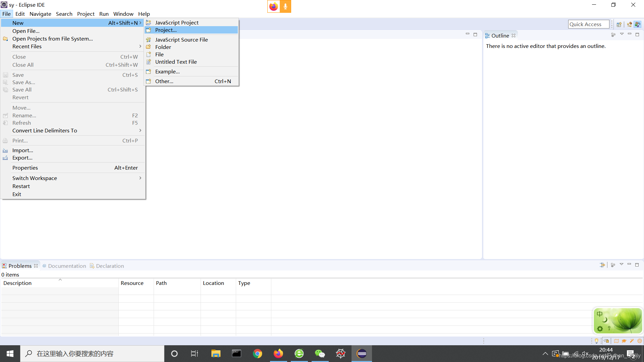Open Chrome from the Windows taskbar
This screenshot has width=644, height=362.
(x=258, y=354)
